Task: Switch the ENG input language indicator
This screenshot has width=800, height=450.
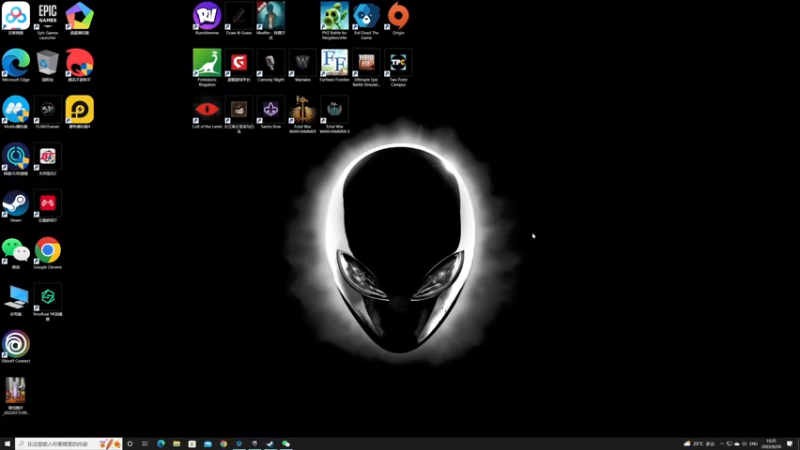Action: (x=754, y=444)
